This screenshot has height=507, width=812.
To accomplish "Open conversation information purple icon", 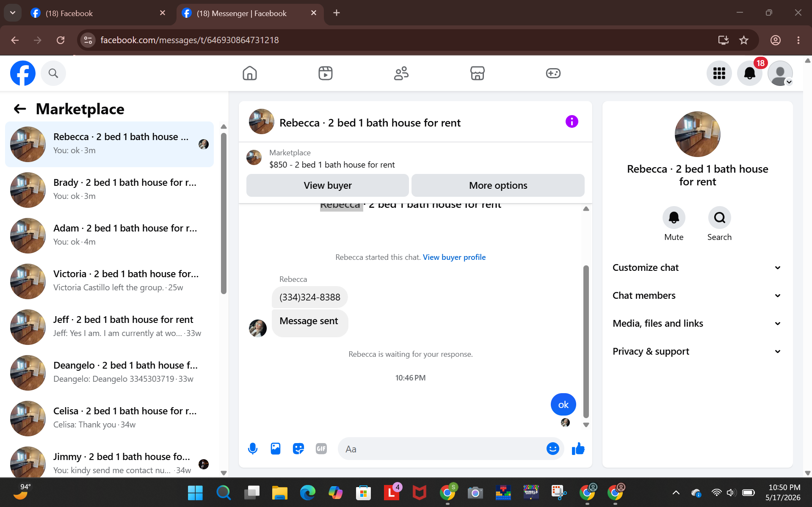I will [x=572, y=121].
